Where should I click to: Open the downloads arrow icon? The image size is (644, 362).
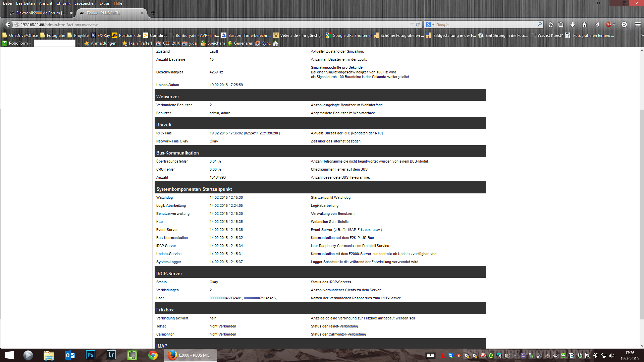pyautogui.click(x=573, y=24)
